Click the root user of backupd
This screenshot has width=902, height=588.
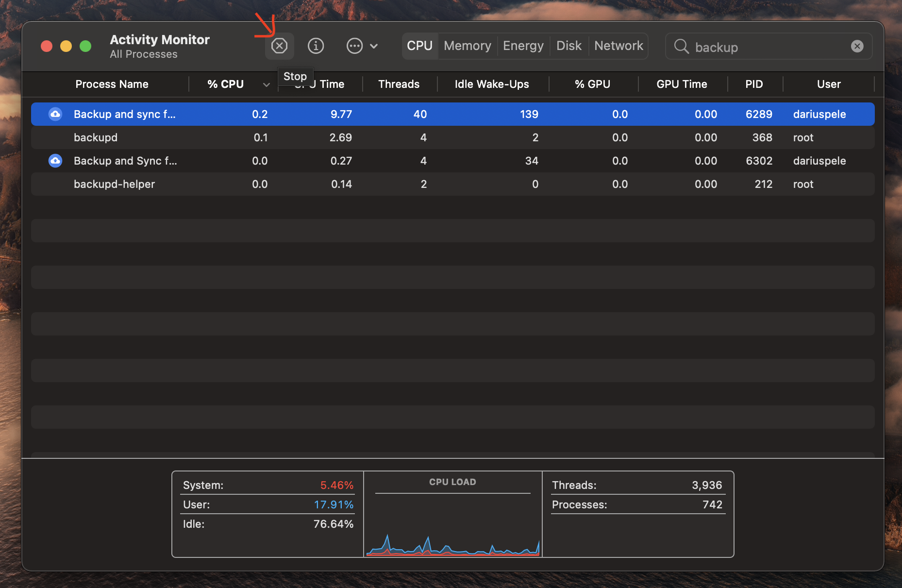pos(803,137)
